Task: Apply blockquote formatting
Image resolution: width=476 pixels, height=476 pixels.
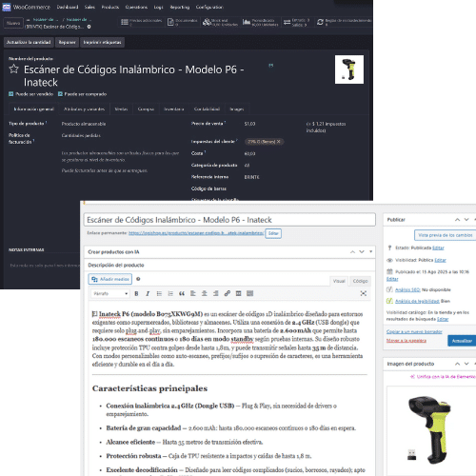Action: (x=182, y=293)
